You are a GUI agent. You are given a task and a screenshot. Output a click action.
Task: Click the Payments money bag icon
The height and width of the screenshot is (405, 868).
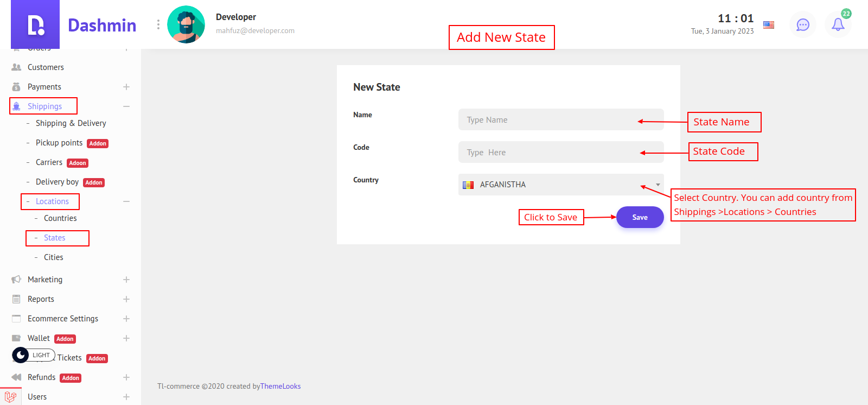point(16,87)
